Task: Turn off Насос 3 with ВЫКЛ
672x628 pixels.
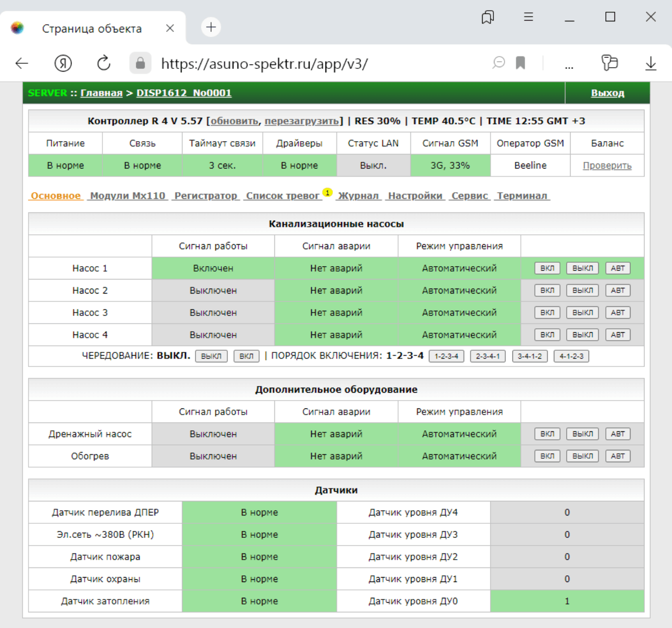Action: (x=582, y=313)
